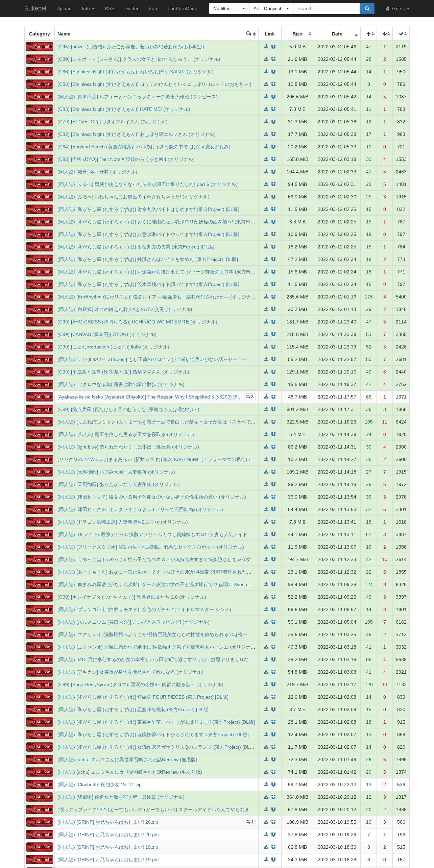Open the UCHINICO WO MITEMITE entry link

[137, 322]
